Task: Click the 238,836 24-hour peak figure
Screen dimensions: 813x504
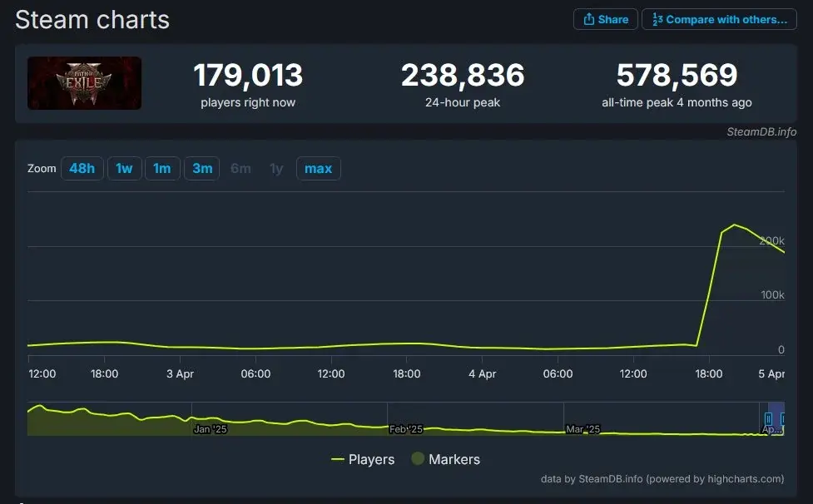Action: [x=463, y=75]
